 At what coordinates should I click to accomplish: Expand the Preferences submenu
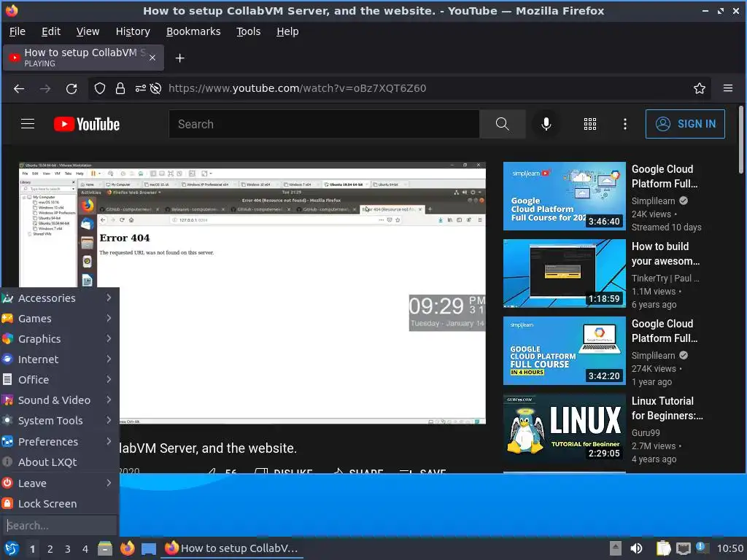pos(60,442)
